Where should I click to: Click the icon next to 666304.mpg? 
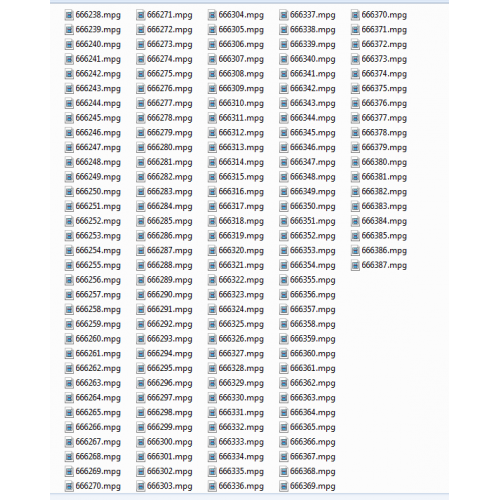tap(212, 15)
